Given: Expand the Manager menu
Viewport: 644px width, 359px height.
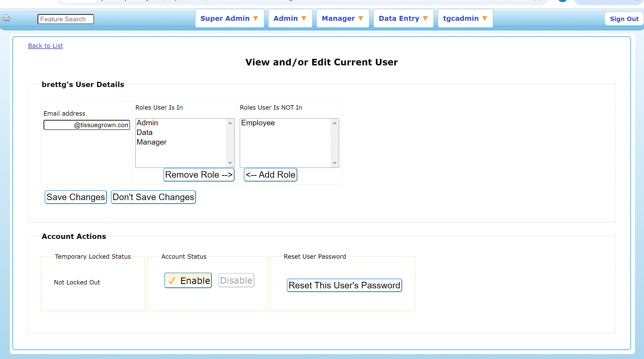Looking at the screenshot, I should [342, 18].
